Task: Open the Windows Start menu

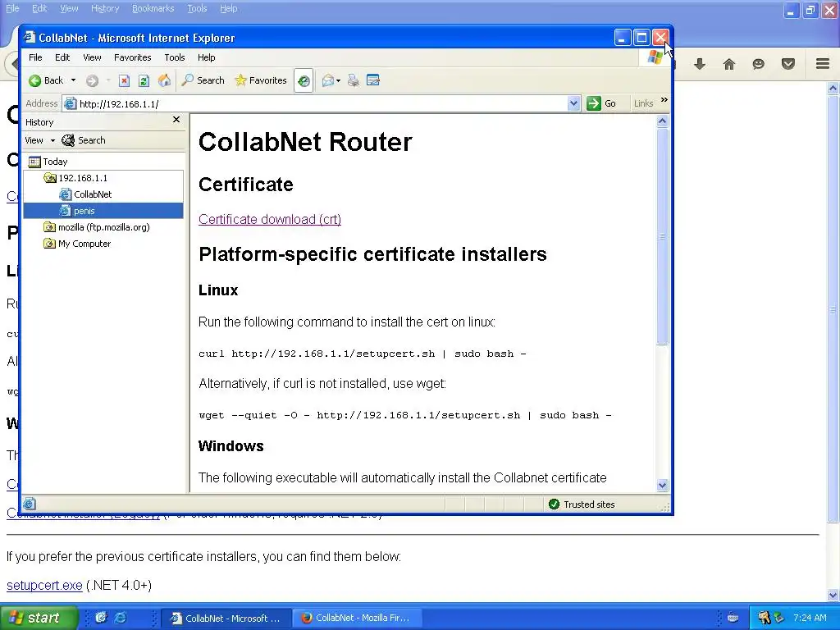Action: click(39, 618)
